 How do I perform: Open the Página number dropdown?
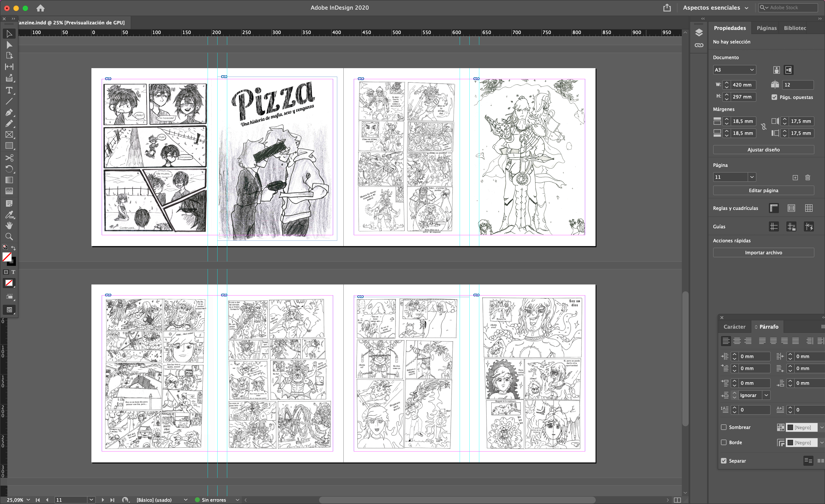752,177
